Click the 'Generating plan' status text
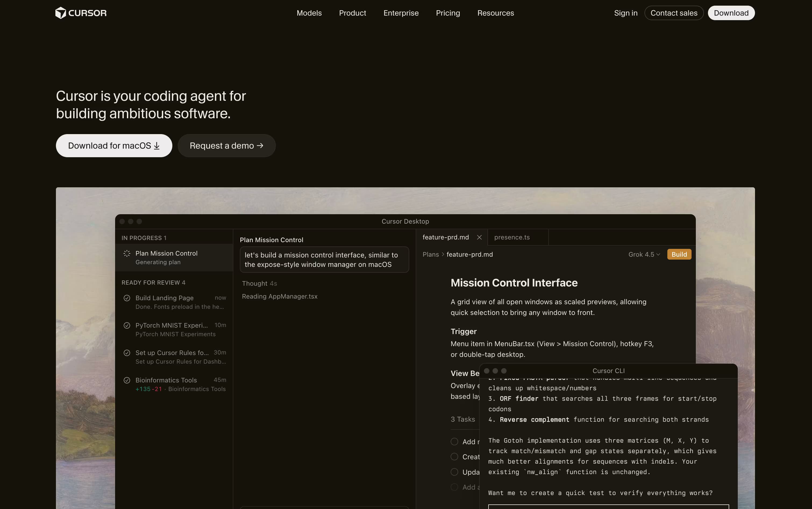This screenshot has width=812, height=509. [158, 262]
